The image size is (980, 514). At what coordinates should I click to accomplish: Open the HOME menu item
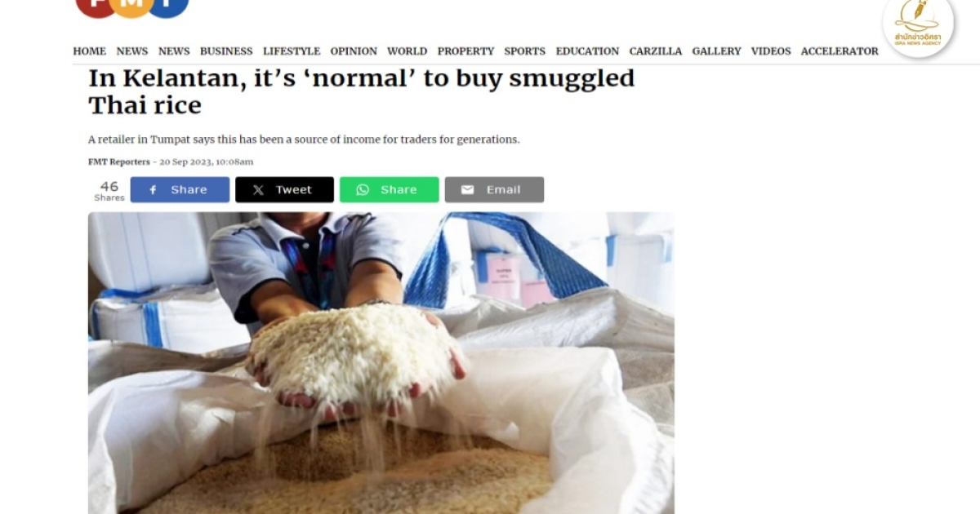tap(90, 51)
